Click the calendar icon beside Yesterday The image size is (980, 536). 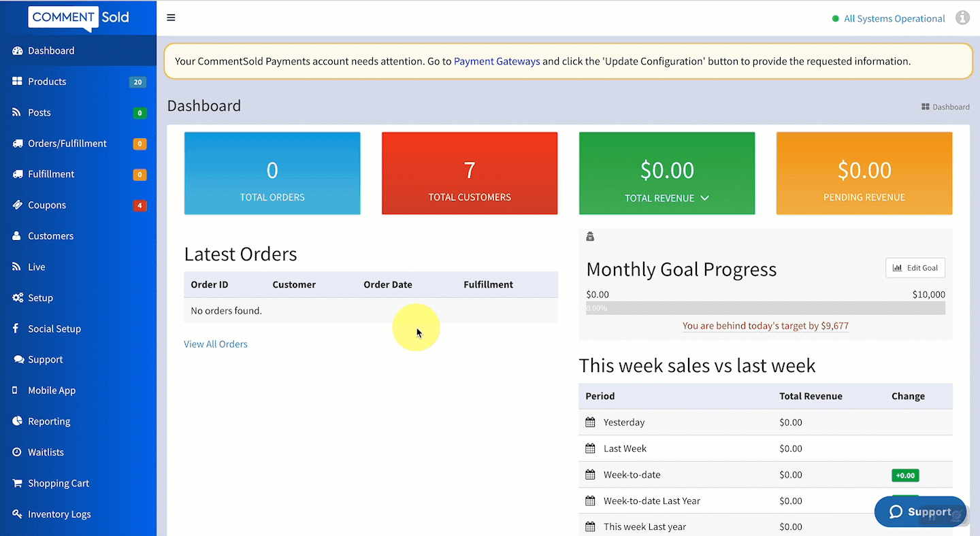pyautogui.click(x=590, y=422)
